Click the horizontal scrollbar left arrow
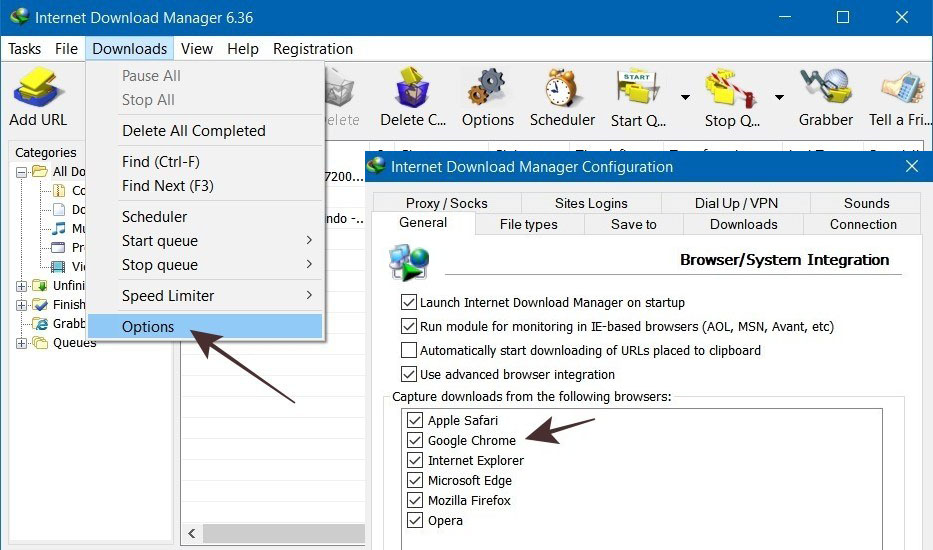 pyautogui.click(x=192, y=533)
